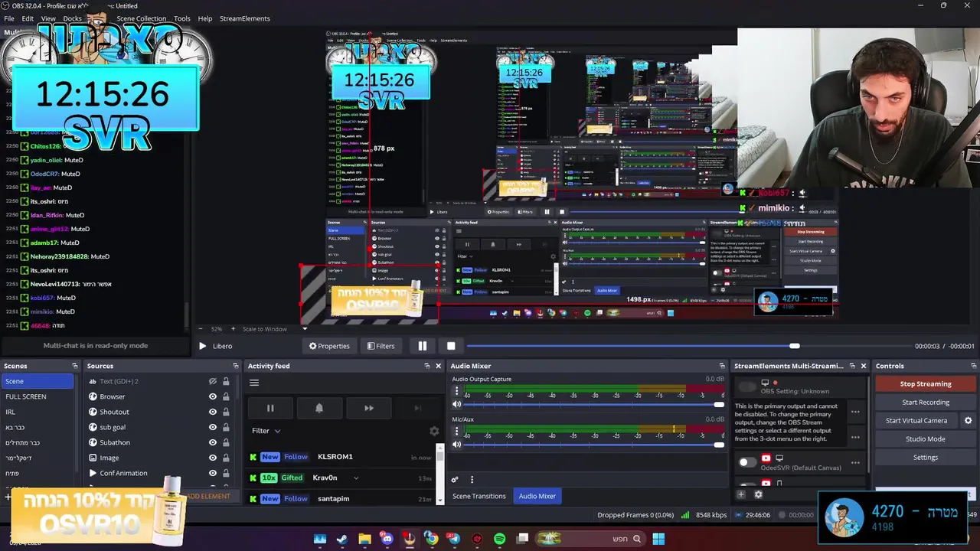Open Telegram from the taskbar
Screen dimensions: 980x551
[x=454, y=539]
